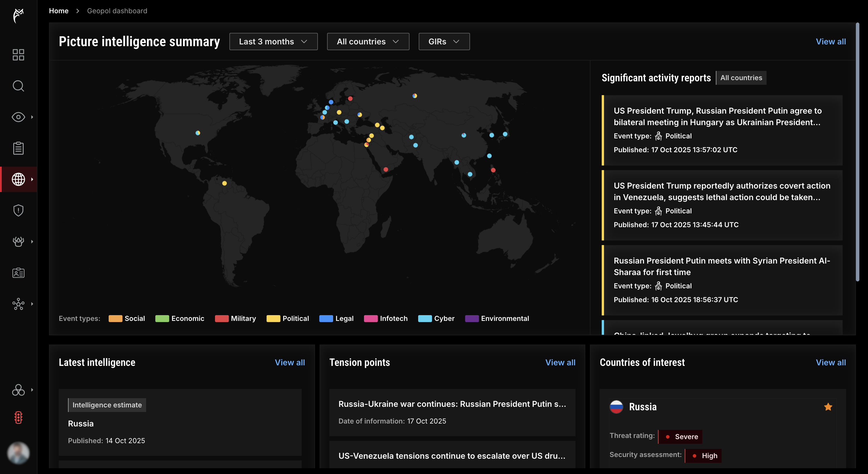
Task: Open the clipboard reports sidebar icon
Action: tap(18, 148)
